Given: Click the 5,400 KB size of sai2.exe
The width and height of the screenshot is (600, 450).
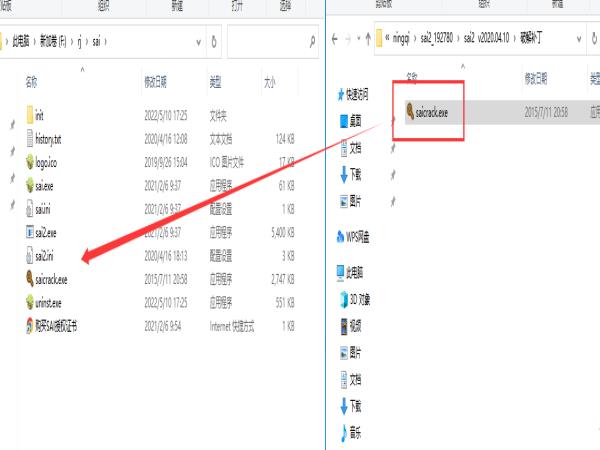Looking at the screenshot, I should tap(283, 232).
